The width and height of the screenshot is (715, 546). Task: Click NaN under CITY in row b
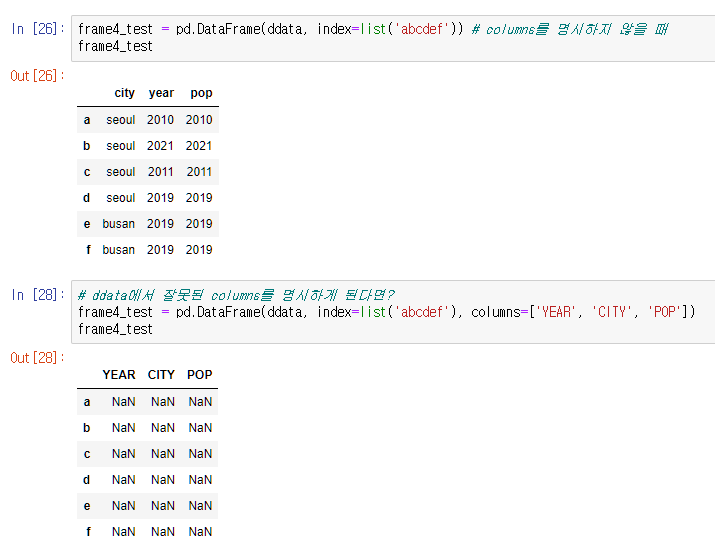(x=163, y=428)
